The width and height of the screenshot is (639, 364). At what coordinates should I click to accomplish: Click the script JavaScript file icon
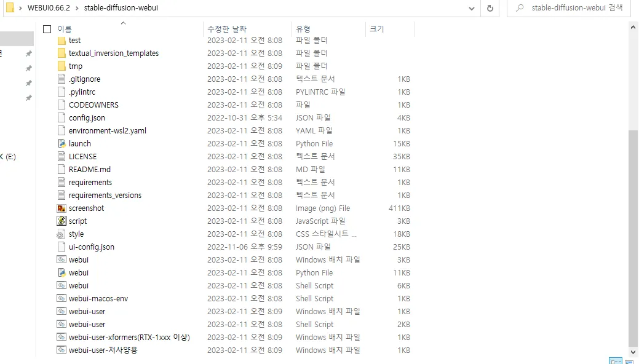click(x=62, y=221)
